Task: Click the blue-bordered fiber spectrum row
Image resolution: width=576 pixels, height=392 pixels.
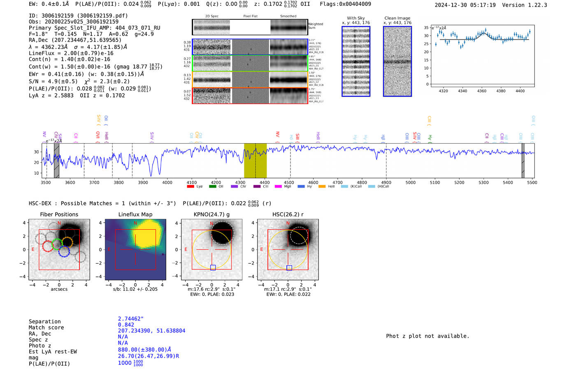Action: pyautogui.click(x=250, y=47)
